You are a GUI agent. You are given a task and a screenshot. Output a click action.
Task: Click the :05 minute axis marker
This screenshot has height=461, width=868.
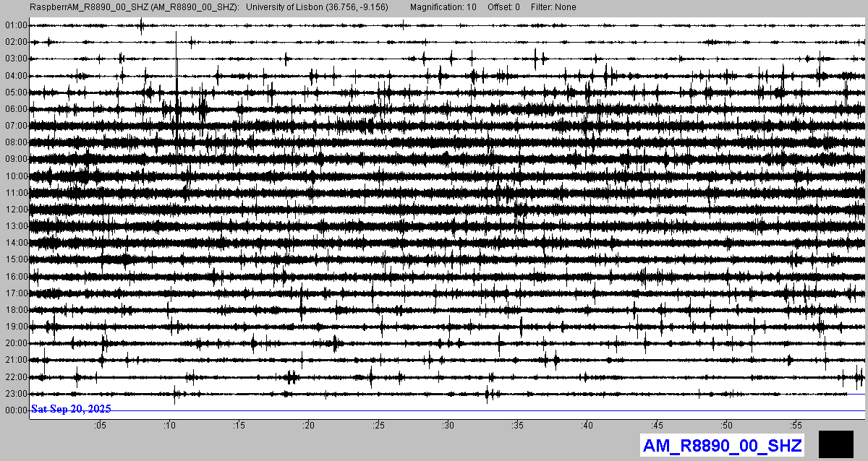(x=100, y=425)
